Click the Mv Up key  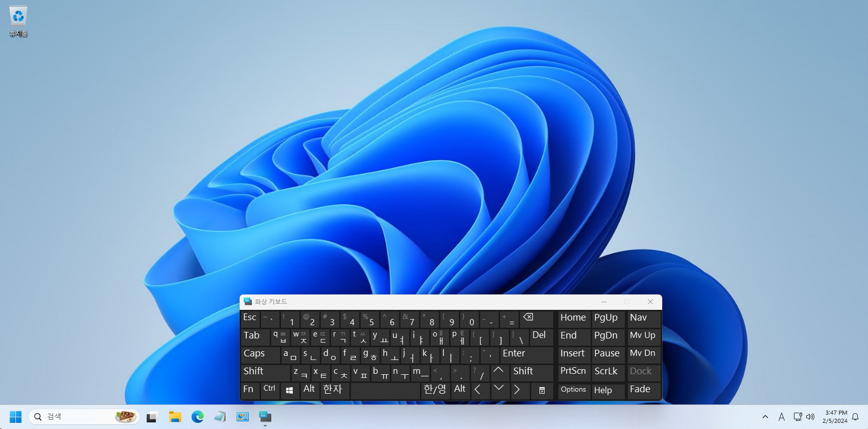[644, 337]
